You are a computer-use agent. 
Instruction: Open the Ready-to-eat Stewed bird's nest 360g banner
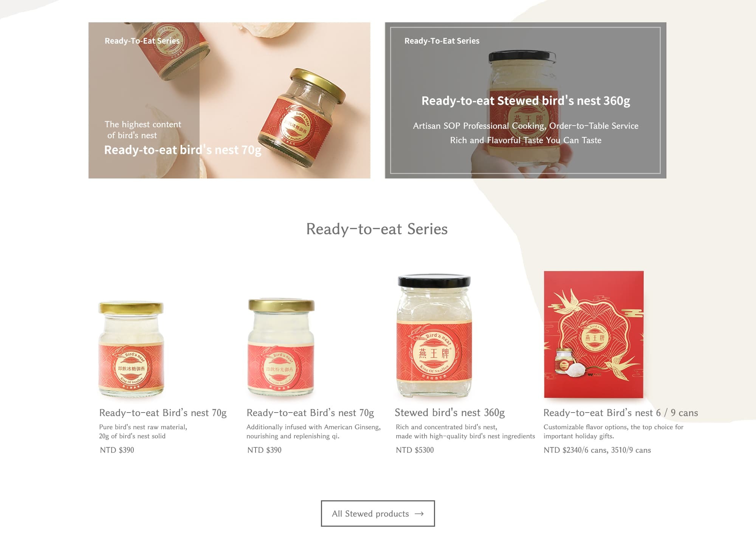pos(525,100)
